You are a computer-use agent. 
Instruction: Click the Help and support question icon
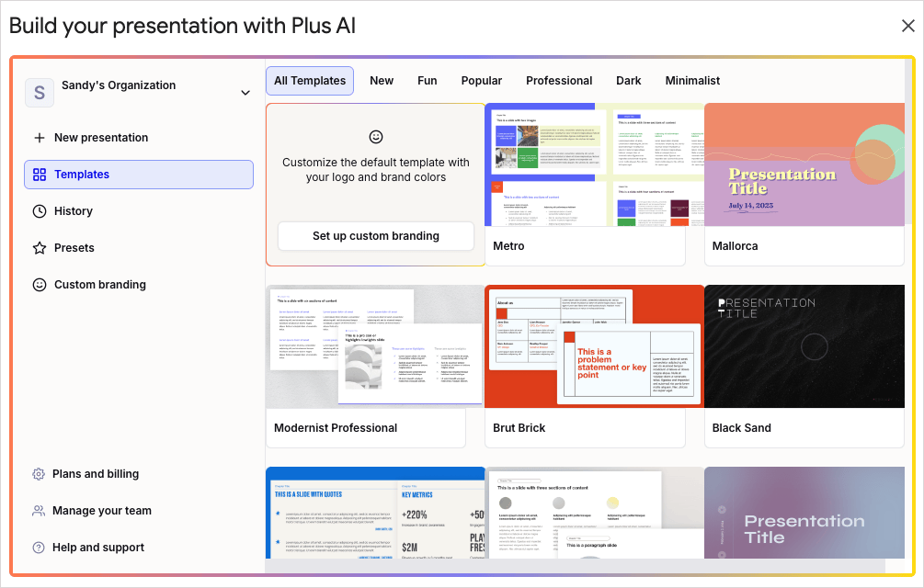(39, 548)
